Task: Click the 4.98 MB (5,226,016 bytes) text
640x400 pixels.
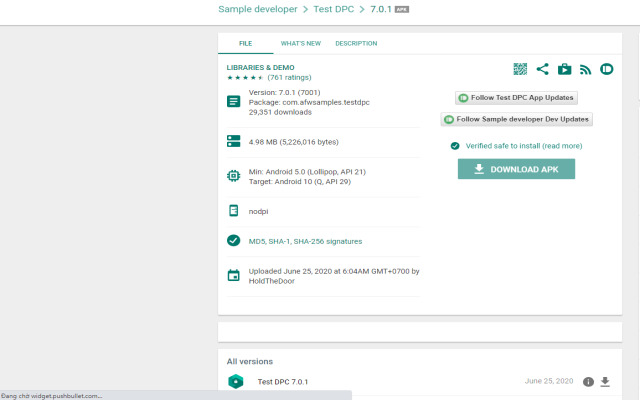Action: pyautogui.click(x=293, y=142)
